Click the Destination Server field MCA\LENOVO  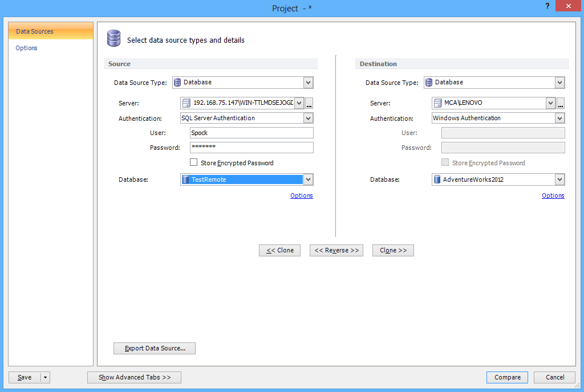point(494,103)
